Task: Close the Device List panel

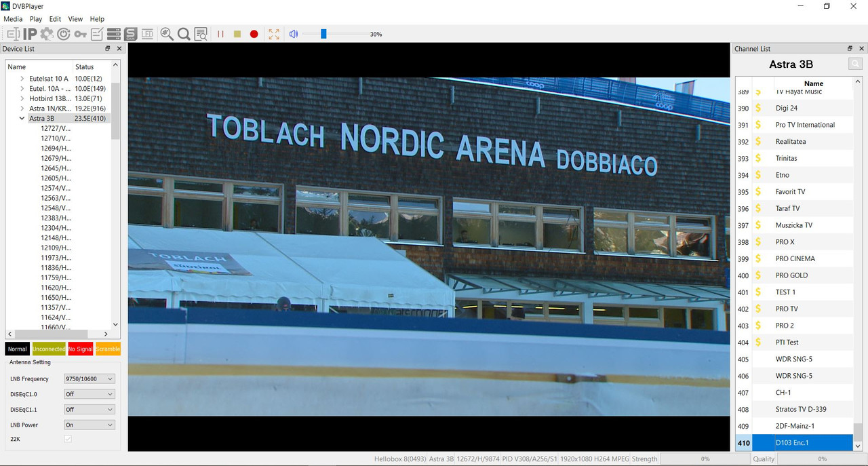Action: pyautogui.click(x=119, y=49)
